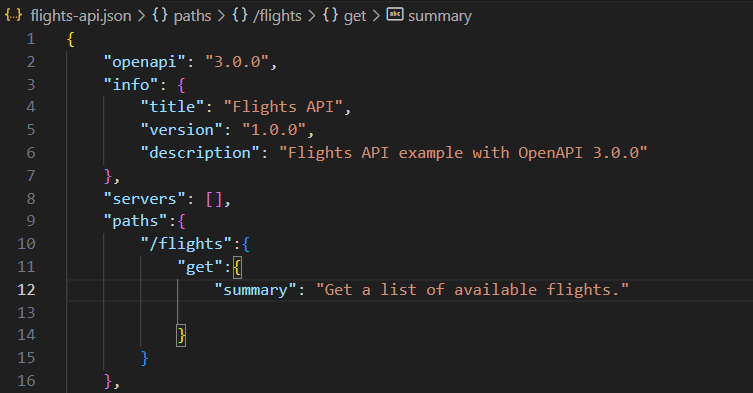Select the /flights breadcrumb segment
This screenshot has width=753, height=393.
(x=278, y=16)
